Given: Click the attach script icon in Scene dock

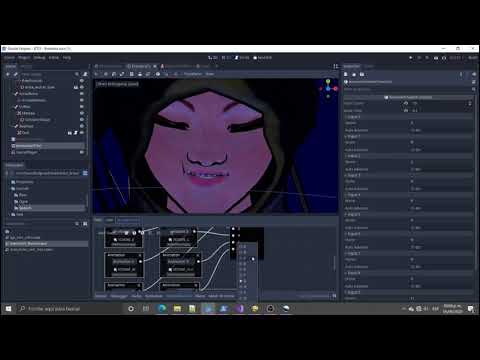Looking at the screenshot, I should pos(85,74).
